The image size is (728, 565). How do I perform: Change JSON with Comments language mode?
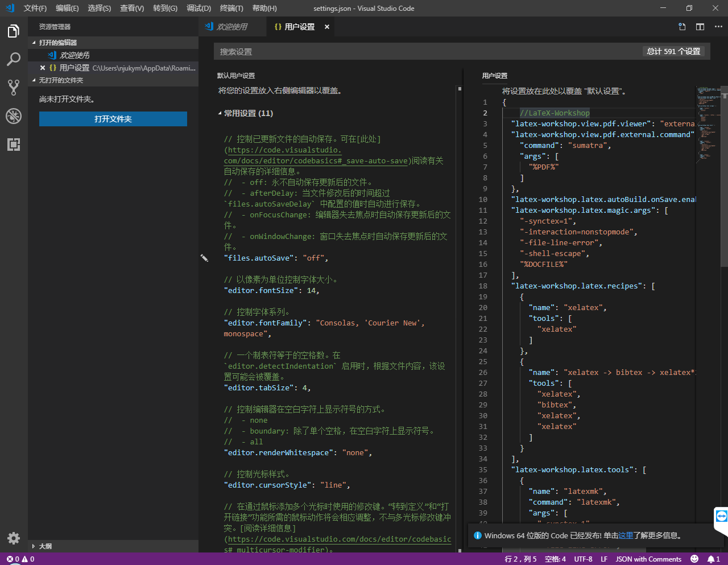coord(648,559)
